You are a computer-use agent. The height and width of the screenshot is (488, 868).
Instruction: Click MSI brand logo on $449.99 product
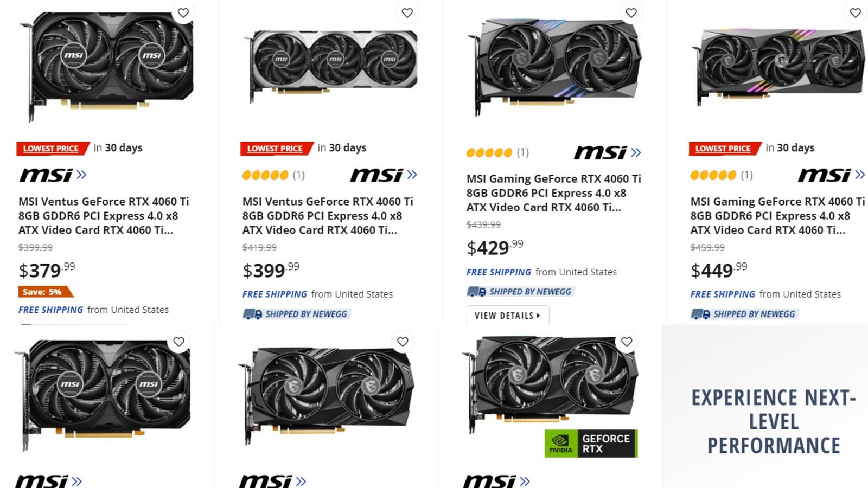[x=832, y=175]
